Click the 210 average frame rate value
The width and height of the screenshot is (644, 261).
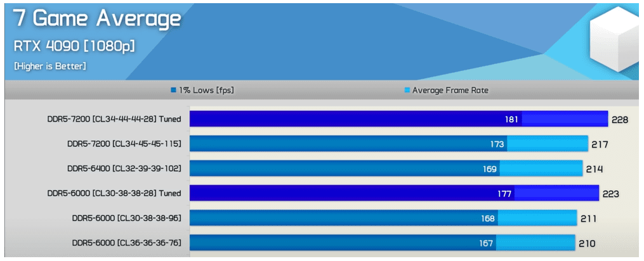[x=586, y=243]
